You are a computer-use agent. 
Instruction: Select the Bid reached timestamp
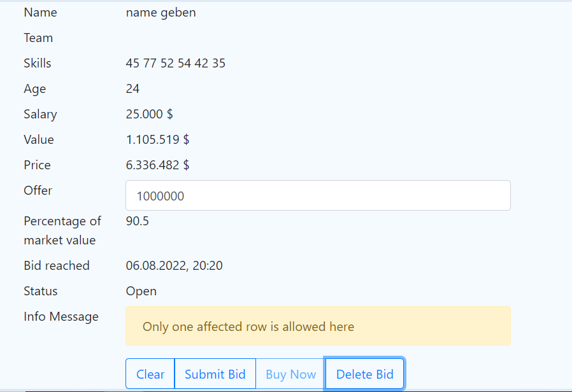tap(175, 265)
